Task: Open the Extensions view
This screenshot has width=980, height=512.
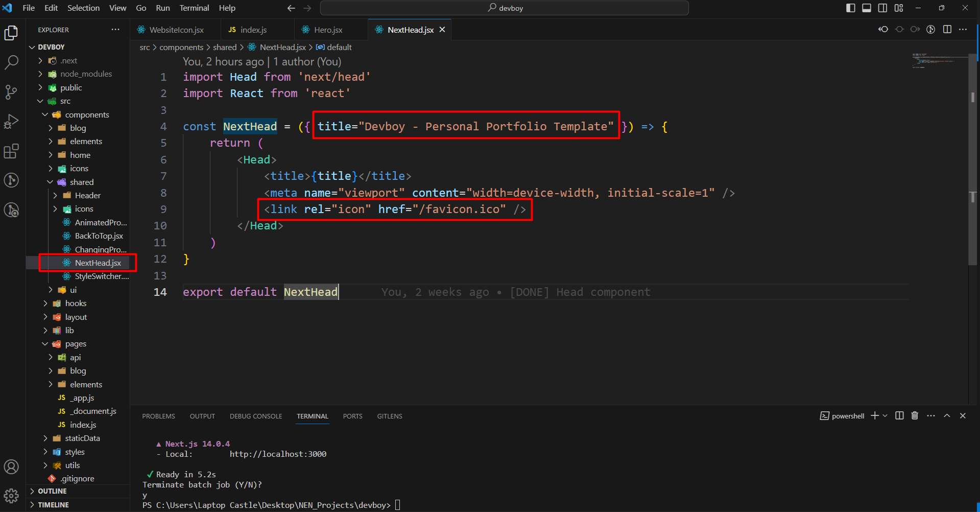Action: pyautogui.click(x=11, y=151)
